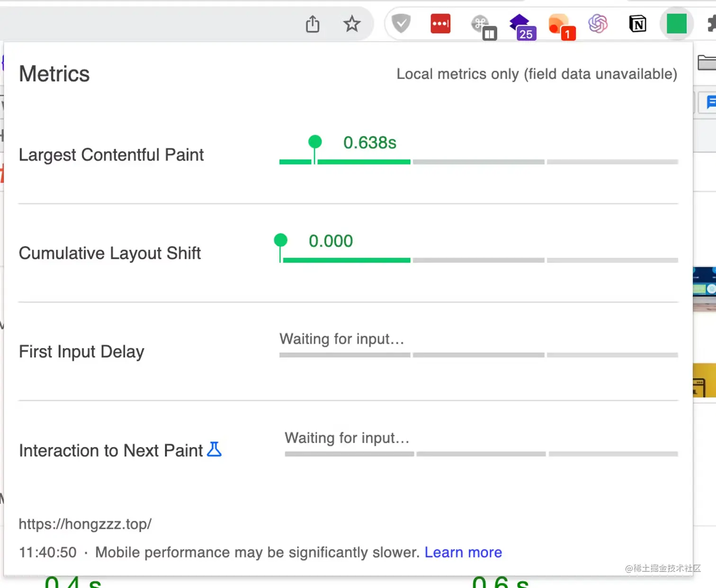Open the purple extension with 25 badge
The height and width of the screenshot is (588, 716).
tap(521, 26)
